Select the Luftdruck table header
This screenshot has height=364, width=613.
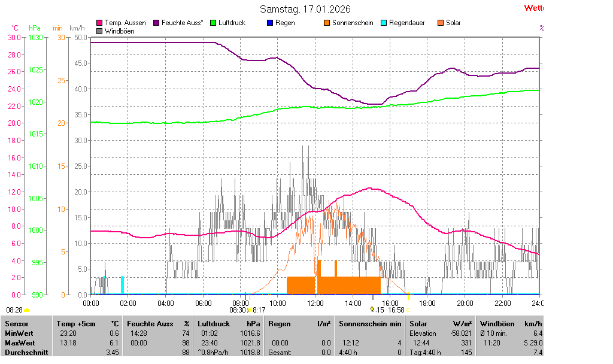[222, 324]
